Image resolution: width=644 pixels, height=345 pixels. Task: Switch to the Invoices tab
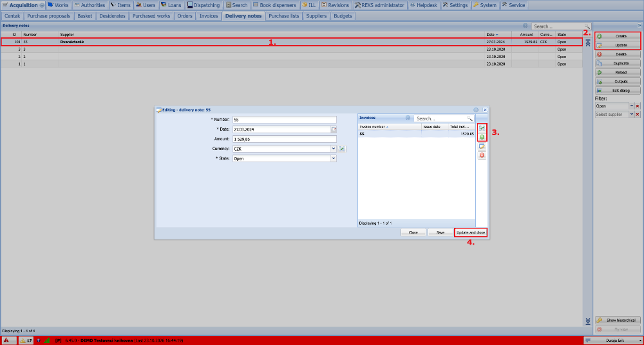(x=209, y=16)
